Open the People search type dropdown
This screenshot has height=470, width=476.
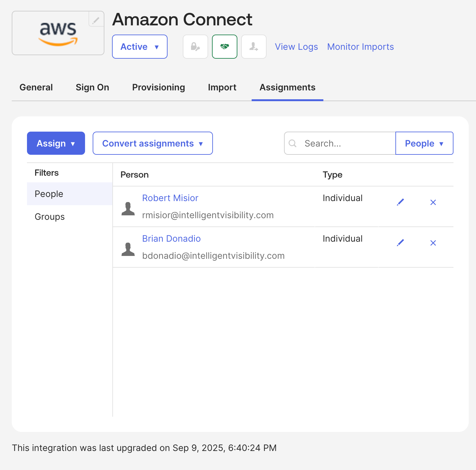[424, 143]
